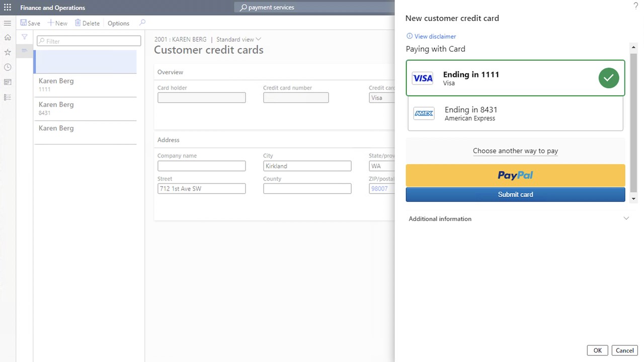
Task: Click the Amex logo icon
Action: (x=424, y=114)
